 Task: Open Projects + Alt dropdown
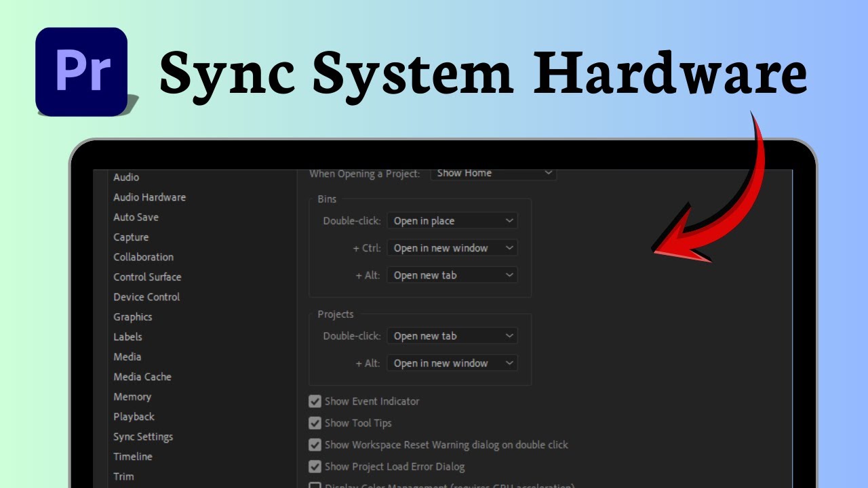[452, 363]
